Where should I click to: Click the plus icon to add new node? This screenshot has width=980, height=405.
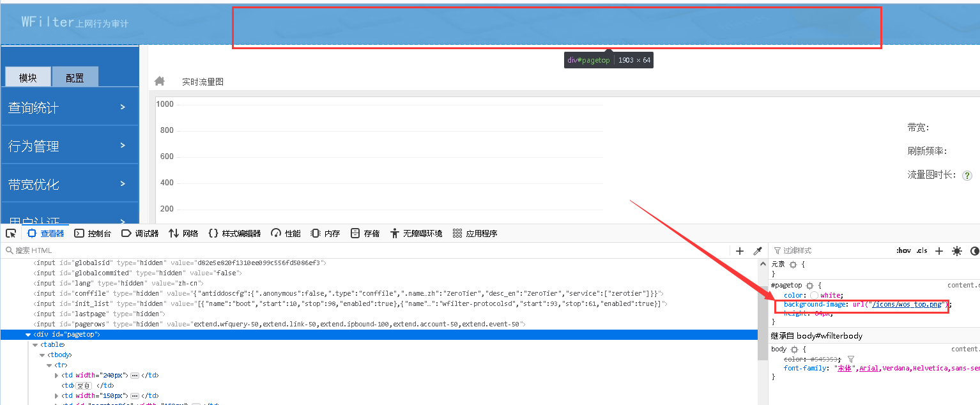pos(740,251)
